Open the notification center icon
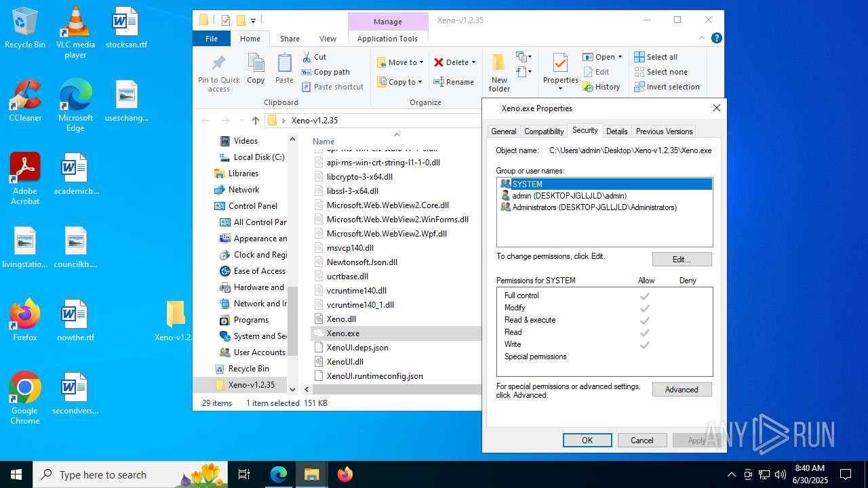The height and width of the screenshot is (488, 868). tap(846, 474)
